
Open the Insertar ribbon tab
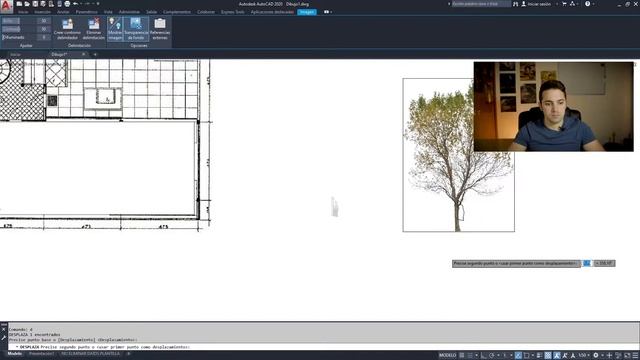pos(42,12)
